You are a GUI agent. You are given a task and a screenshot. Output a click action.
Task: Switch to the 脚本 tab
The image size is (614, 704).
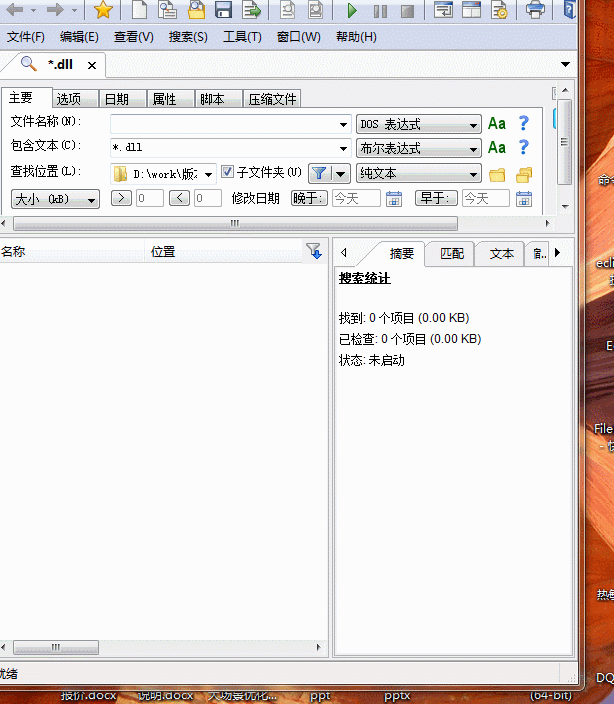218,99
